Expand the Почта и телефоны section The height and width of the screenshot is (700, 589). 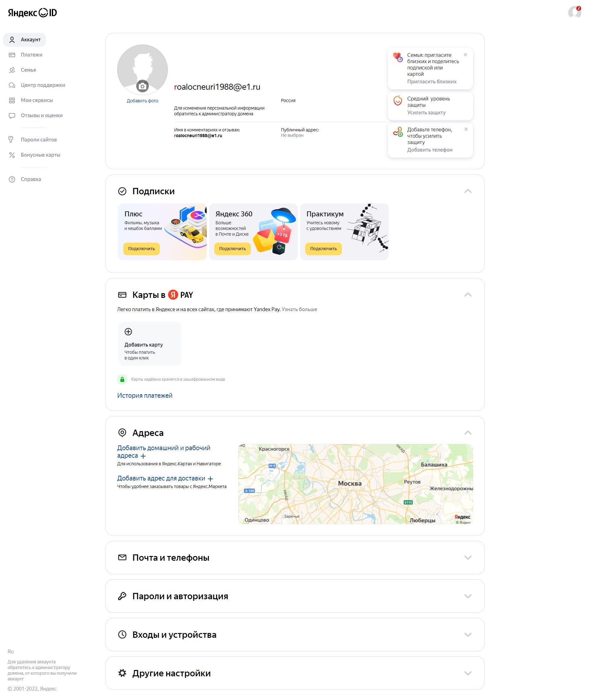click(467, 558)
